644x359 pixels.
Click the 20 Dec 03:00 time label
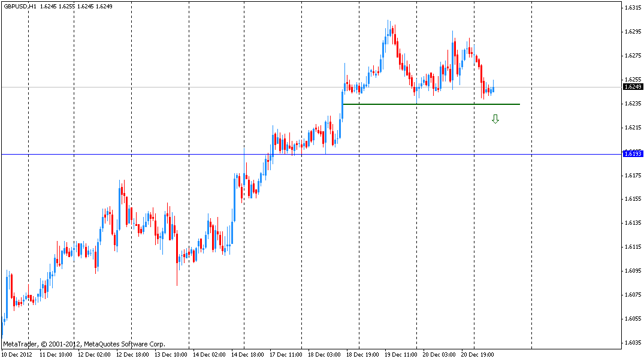pos(439,354)
